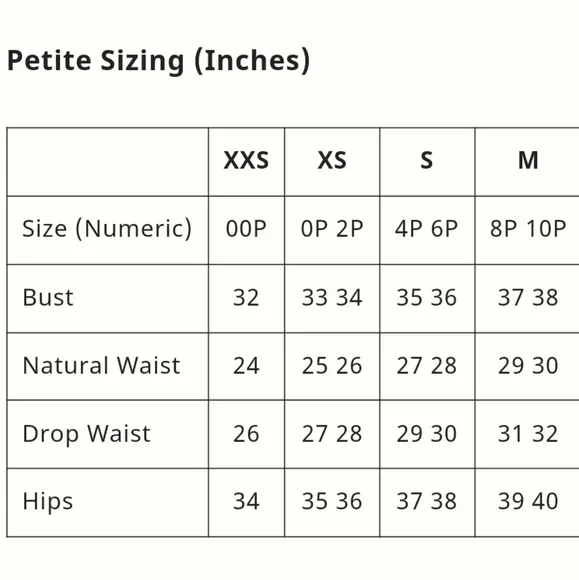Select the 8P 10P size cell
The image size is (579, 580).
pos(528,229)
